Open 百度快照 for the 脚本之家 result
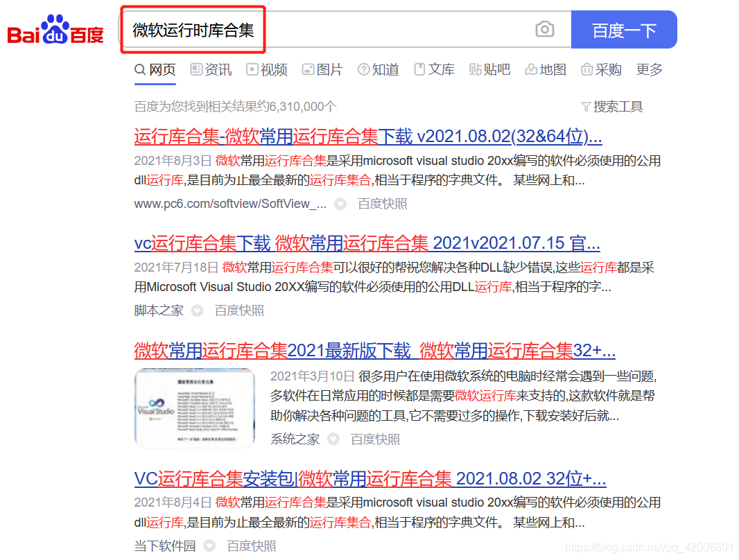The height and width of the screenshot is (560, 739). click(239, 311)
